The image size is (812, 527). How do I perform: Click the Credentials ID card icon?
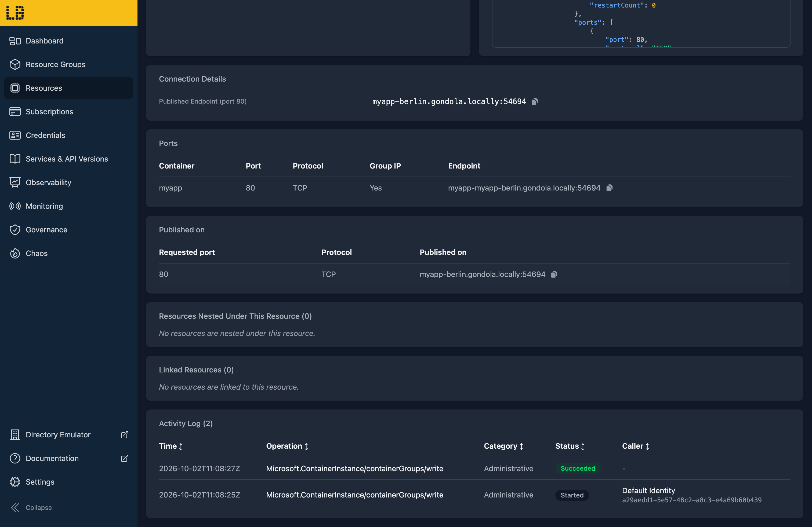tap(15, 135)
